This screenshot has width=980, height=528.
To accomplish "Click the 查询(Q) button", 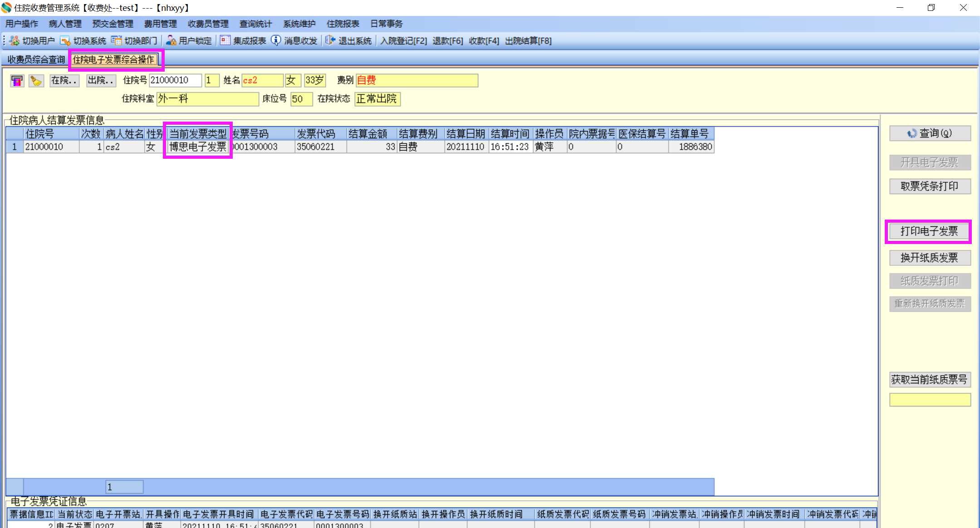I will click(930, 133).
